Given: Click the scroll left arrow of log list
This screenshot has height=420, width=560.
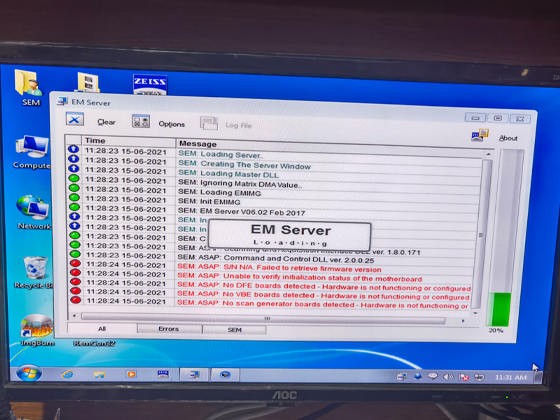Looking at the screenshot, I should (74, 316).
